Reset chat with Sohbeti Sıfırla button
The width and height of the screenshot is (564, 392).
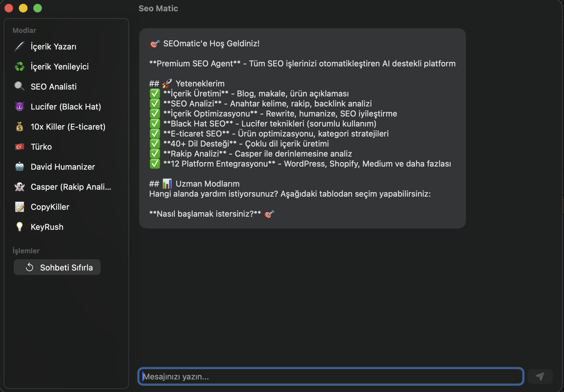click(x=57, y=267)
